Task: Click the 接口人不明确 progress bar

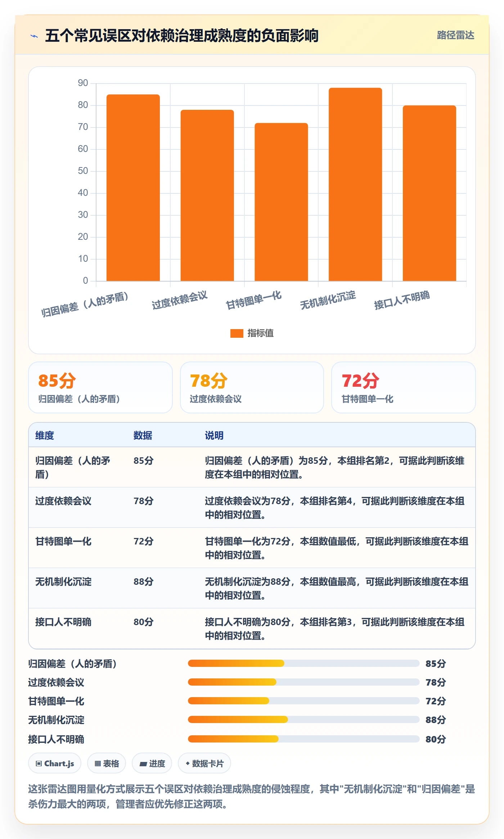Action: coord(303,739)
